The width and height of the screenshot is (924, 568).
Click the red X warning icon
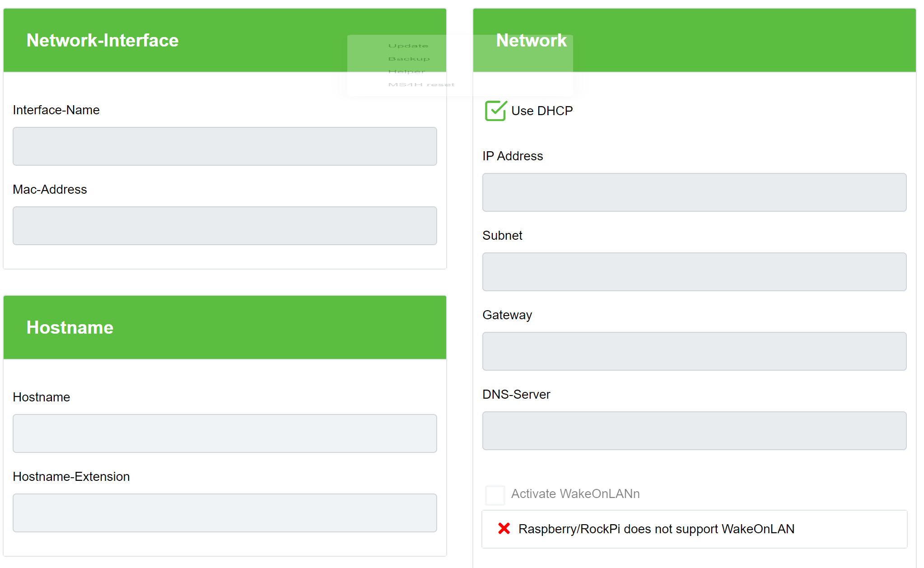(504, 529)
